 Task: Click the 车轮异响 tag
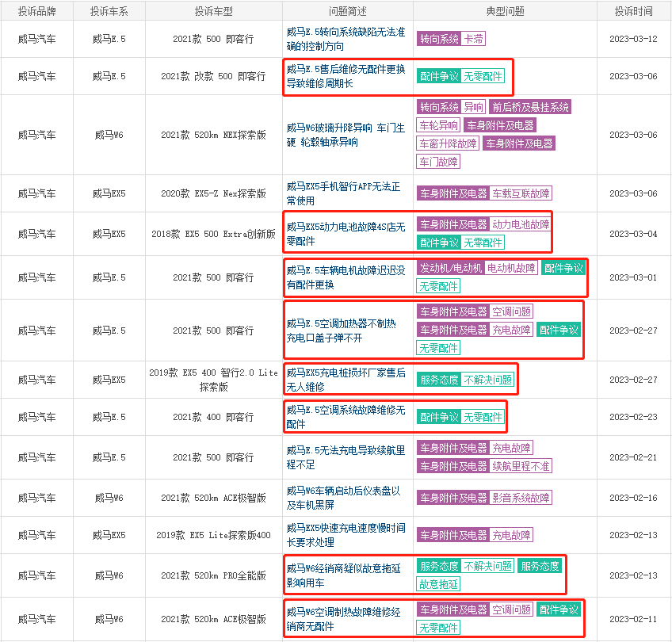(439, 125)
